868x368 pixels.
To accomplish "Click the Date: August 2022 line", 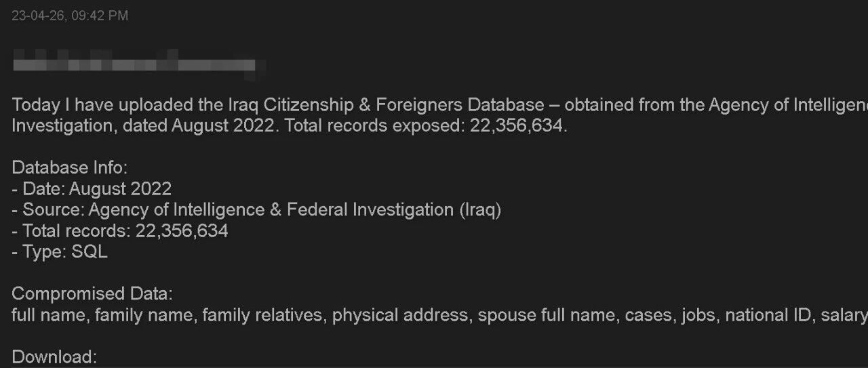I will 92,188.
